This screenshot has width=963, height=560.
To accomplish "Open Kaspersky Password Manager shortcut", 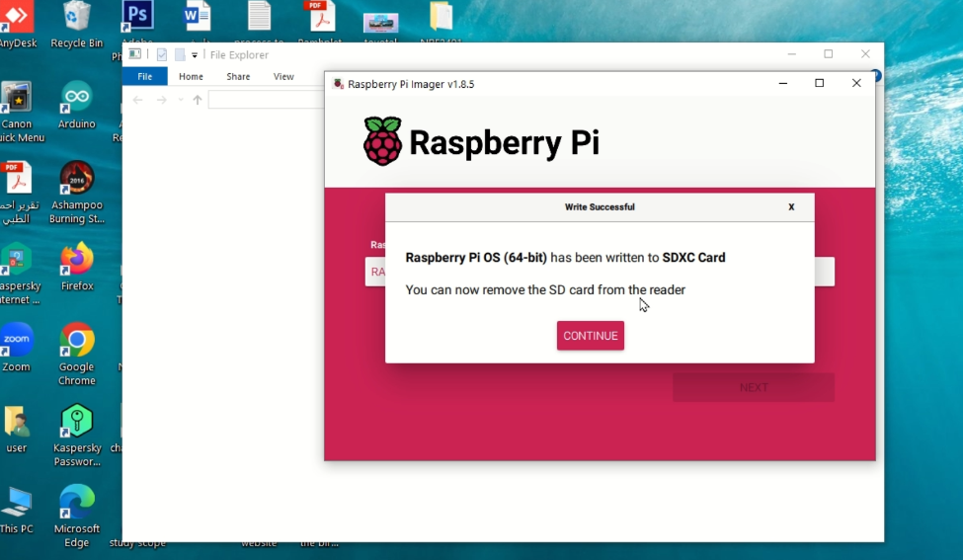I will pyautogui.click(x=77, y=436).
